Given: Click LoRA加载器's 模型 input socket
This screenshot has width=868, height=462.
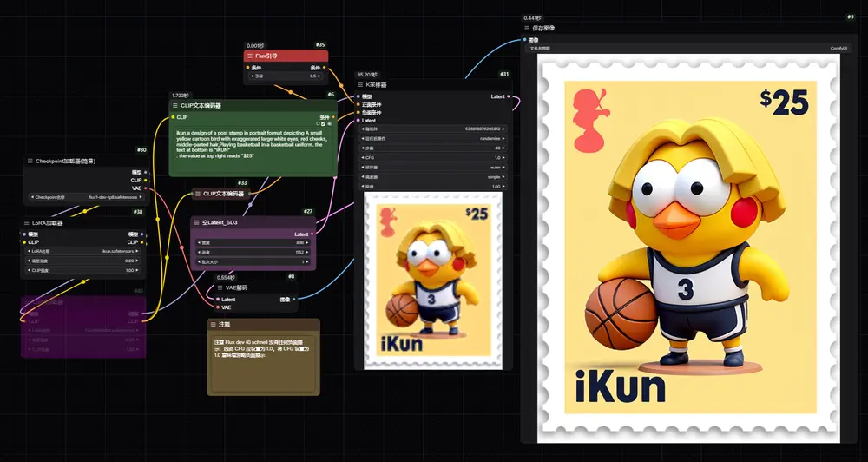Looking at the screenshot, I should tap(23, 234).
